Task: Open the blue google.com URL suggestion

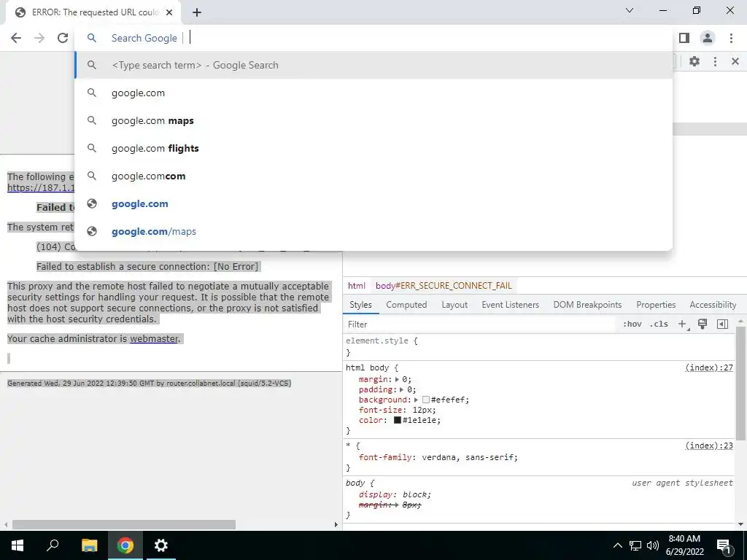Action: (x=373, y=204)
